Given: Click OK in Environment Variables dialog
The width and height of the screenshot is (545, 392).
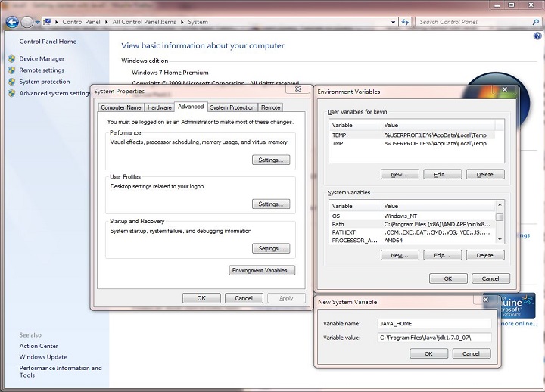Looking at the screenshot, I should tap(448, 278).
